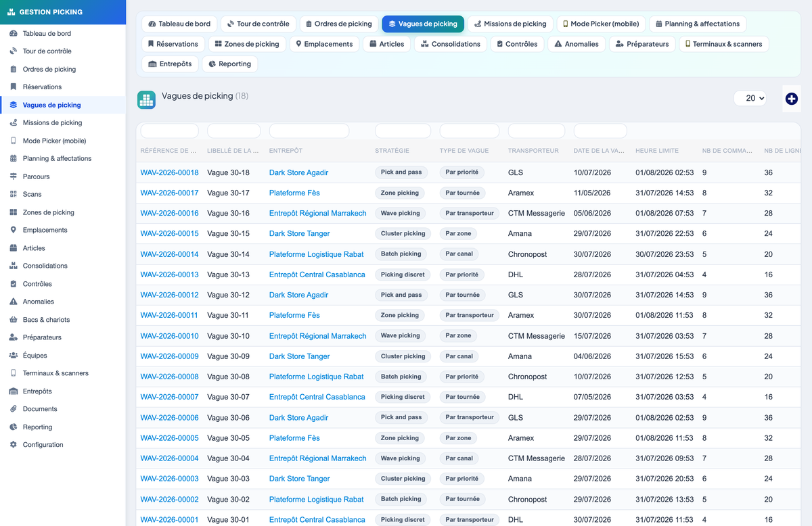Open the Mode Picker (mobile) tab
This screenshot has height=526, width=812.
pyautogui.click(x=601, y=24)
